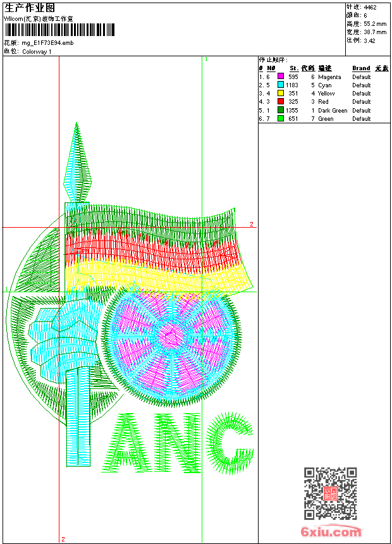The height and width of the screenshot is (544, 392).
Task: Click the St. column header
Action: coord(293,68)
